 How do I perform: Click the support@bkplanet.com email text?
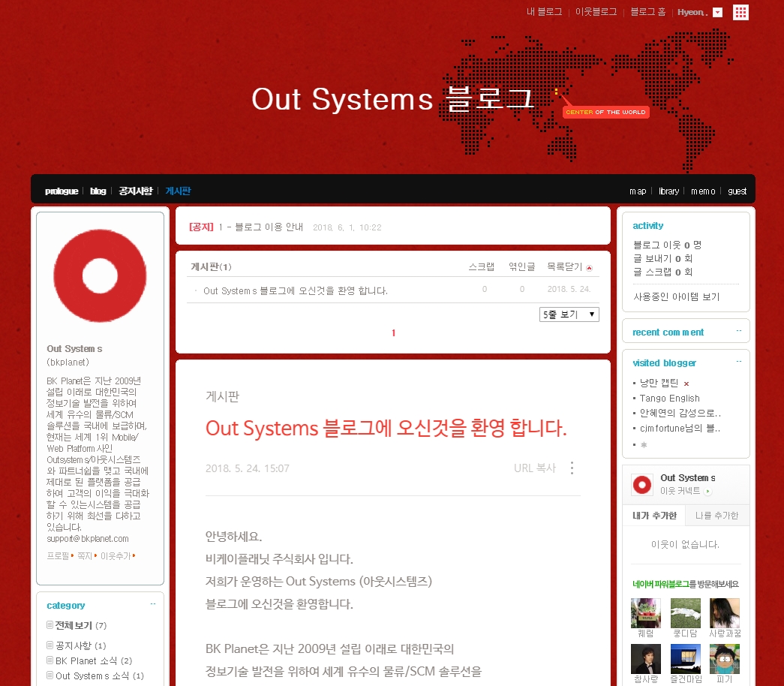tap(88, 539)
